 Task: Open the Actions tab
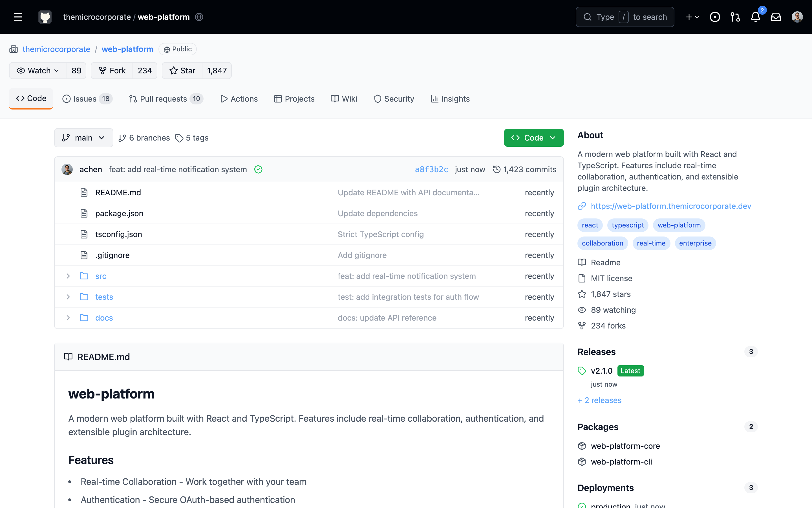point(239,99)
